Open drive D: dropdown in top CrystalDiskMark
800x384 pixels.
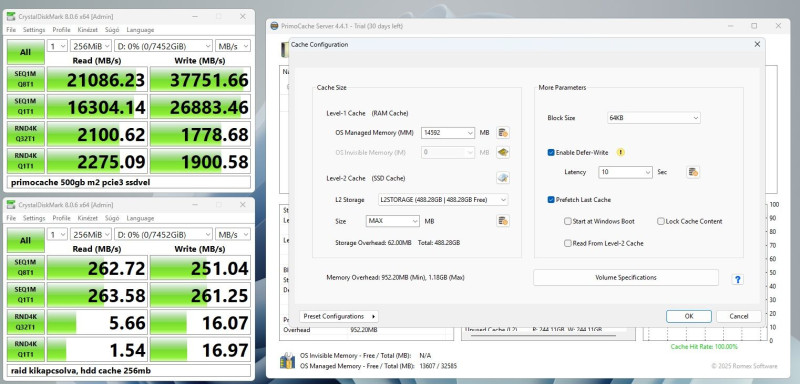point(163,46)
